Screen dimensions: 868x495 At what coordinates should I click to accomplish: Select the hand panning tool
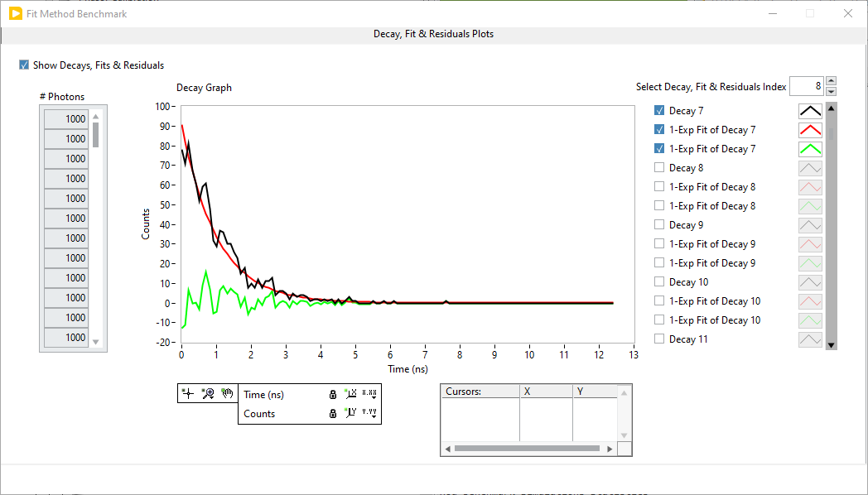click(227, 393)
